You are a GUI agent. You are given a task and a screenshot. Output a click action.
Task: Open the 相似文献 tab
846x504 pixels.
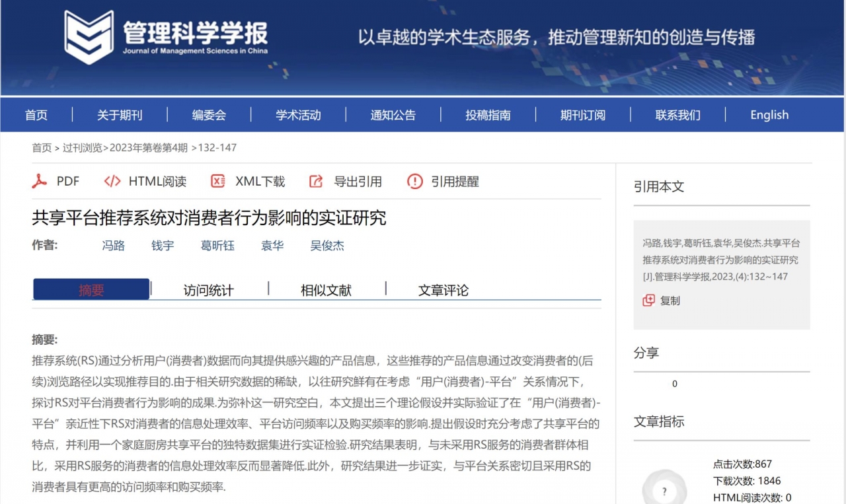coord(327,289)
